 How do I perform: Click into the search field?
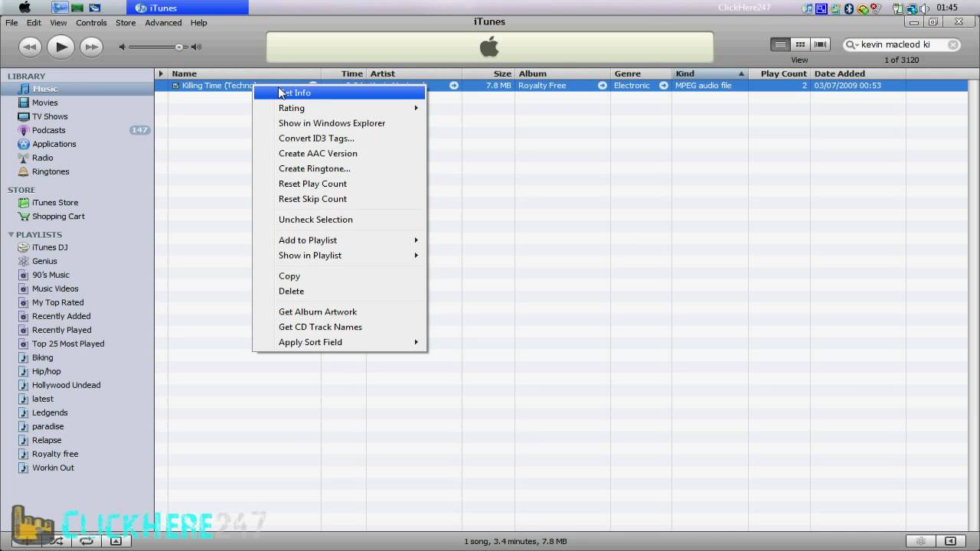point(902,45)
